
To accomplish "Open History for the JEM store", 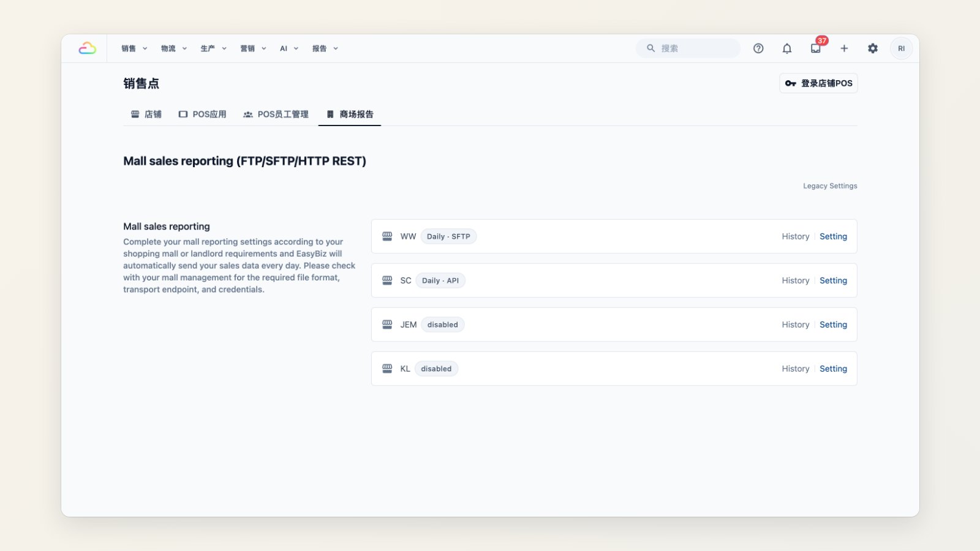I will [796, 324].
